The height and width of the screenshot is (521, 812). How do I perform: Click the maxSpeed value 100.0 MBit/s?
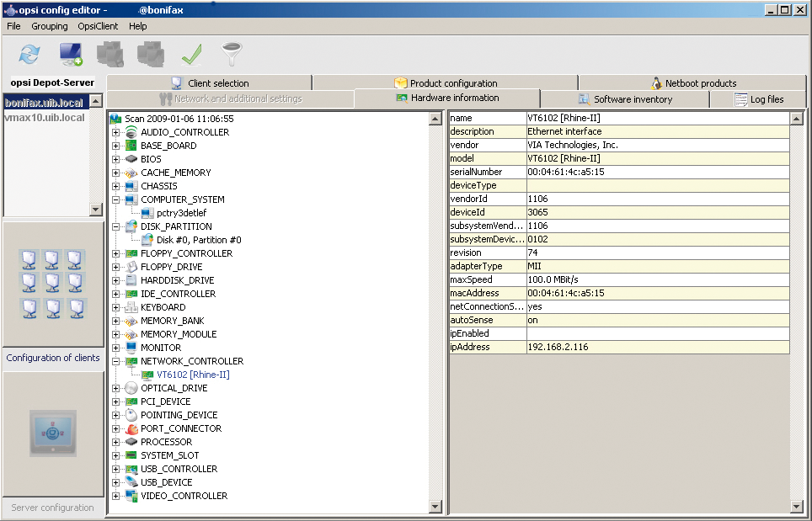point(553,279)
